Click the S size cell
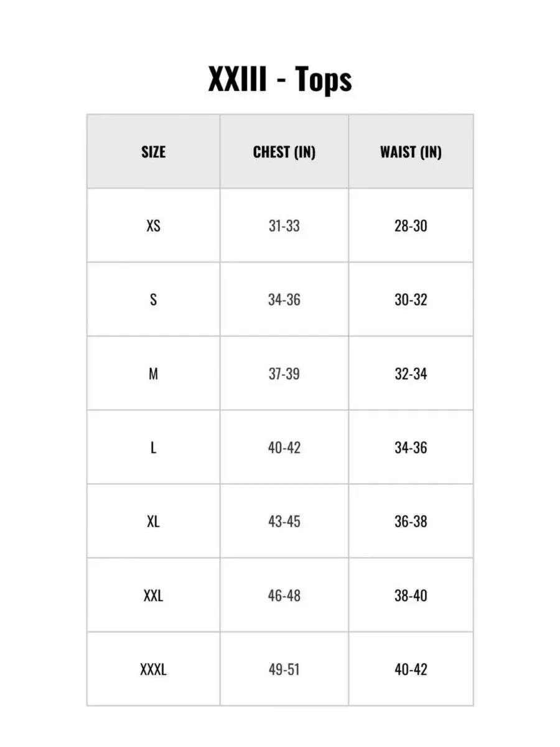560x747 pixels. coord(154,299)
